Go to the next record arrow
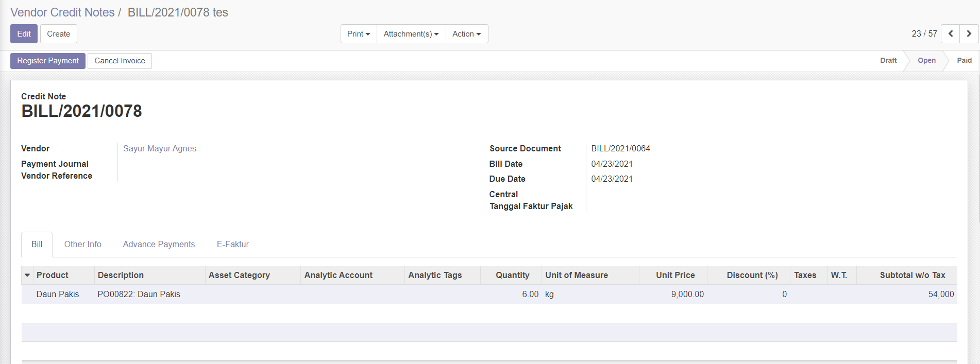980x364 pixels. click(x=969, y=33)
